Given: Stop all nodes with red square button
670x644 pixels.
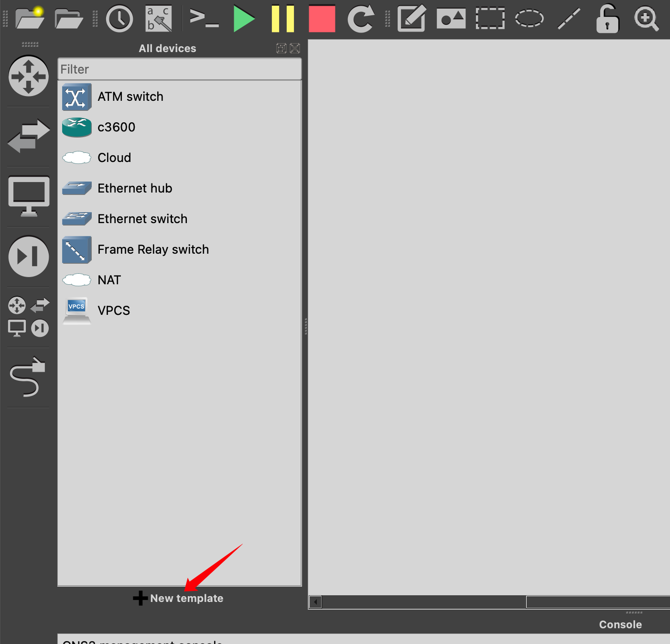Looking at the screenshot, I should click(x=322, y=19).
